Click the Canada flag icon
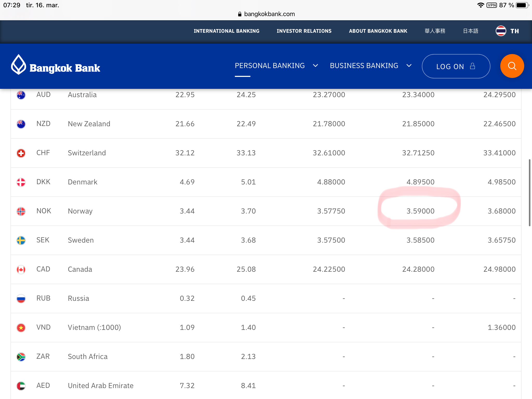The width and height of the screenshot is (532, 399). pyautogui.click(x=21, y=269)
